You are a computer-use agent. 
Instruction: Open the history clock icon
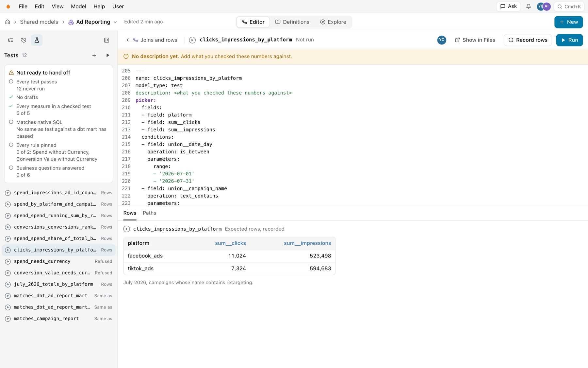pyautogui.click(x=24, y=40)
